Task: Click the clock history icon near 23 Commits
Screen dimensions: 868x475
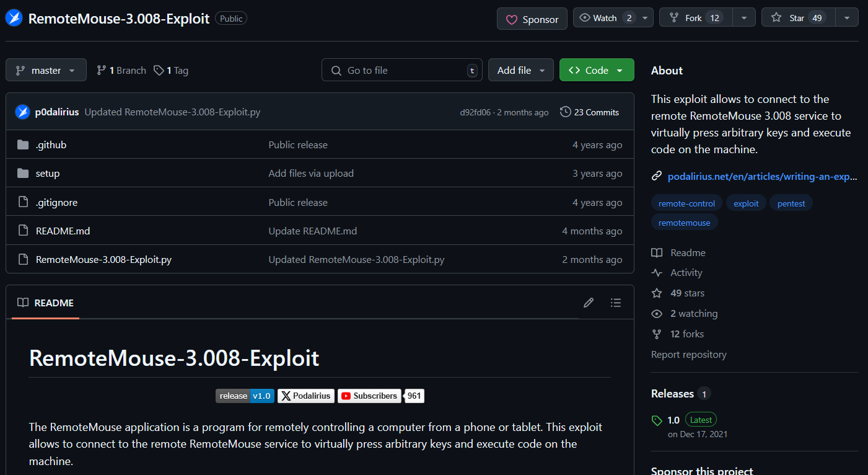Action: (565, 112)
